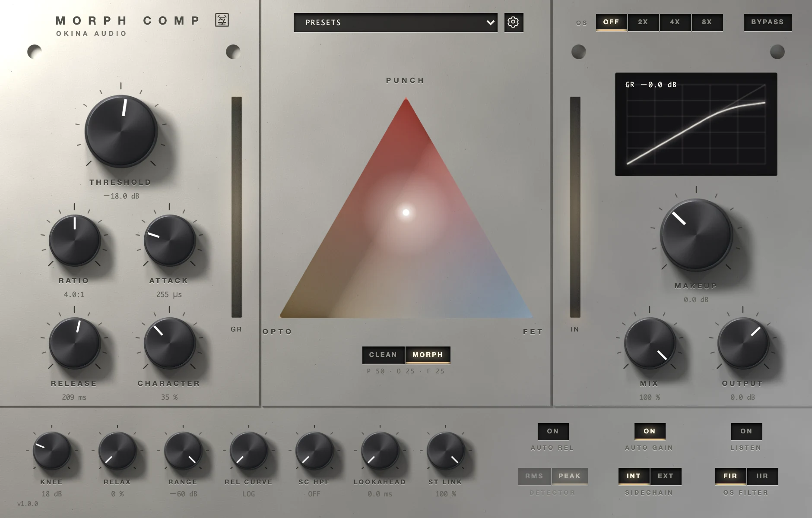Click the Punch corner of the triangle
This screenshot has width=812, height=518.
(406, 101)
